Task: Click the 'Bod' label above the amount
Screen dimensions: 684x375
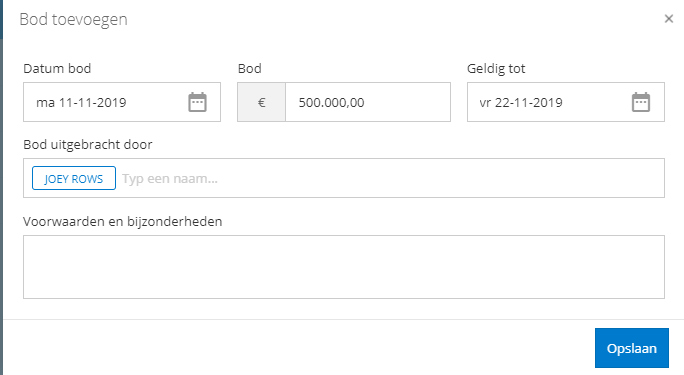Action: tap(250, 68)
